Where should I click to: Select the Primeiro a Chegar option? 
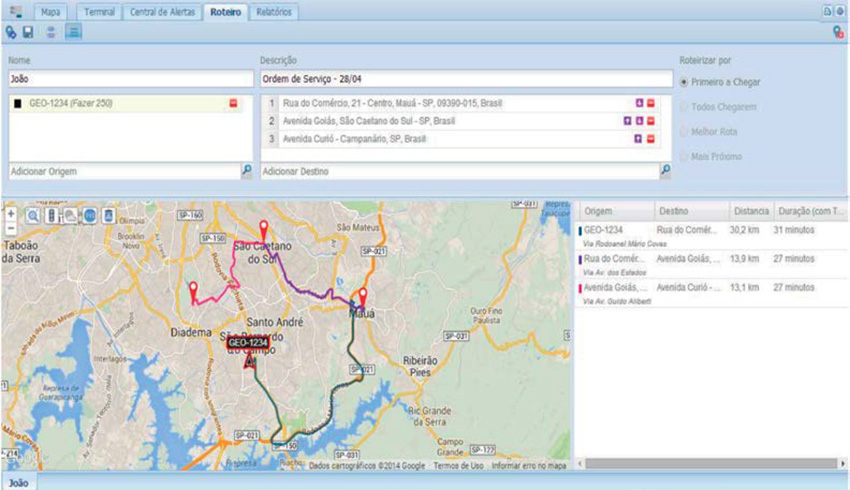[x=684, y=82]
